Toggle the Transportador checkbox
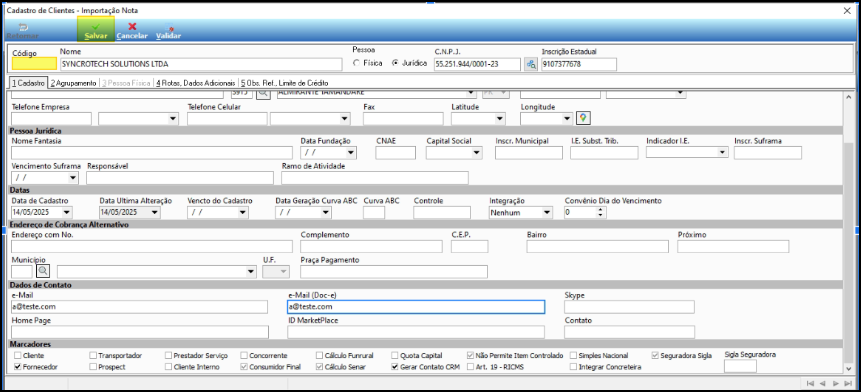Image resolution: width=861 pixels, height=392 pixels. [93, 356]
